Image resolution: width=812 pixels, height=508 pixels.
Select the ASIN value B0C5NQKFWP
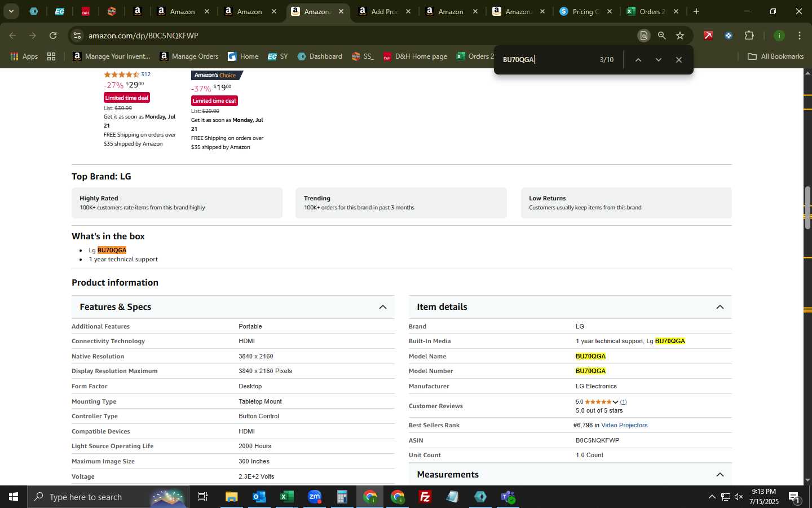pos(597,440)
